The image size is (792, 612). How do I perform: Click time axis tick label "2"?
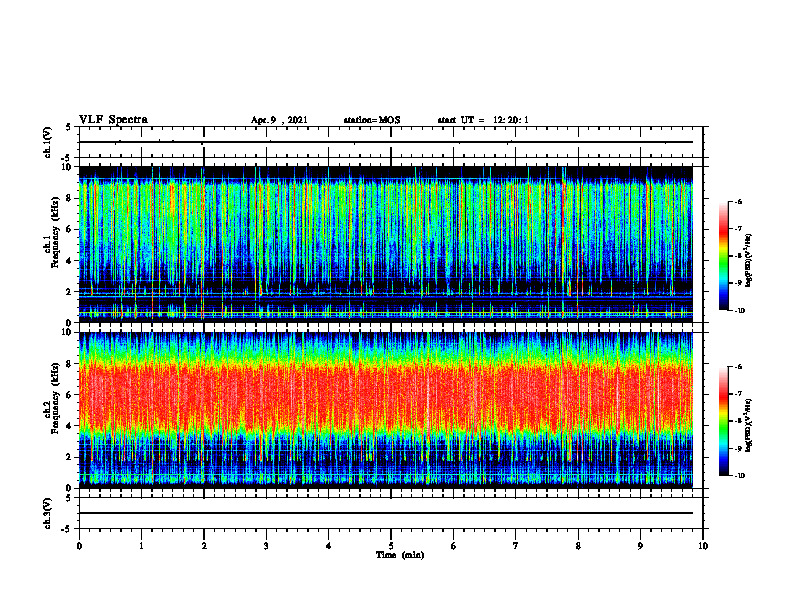[x=204, y=546]
